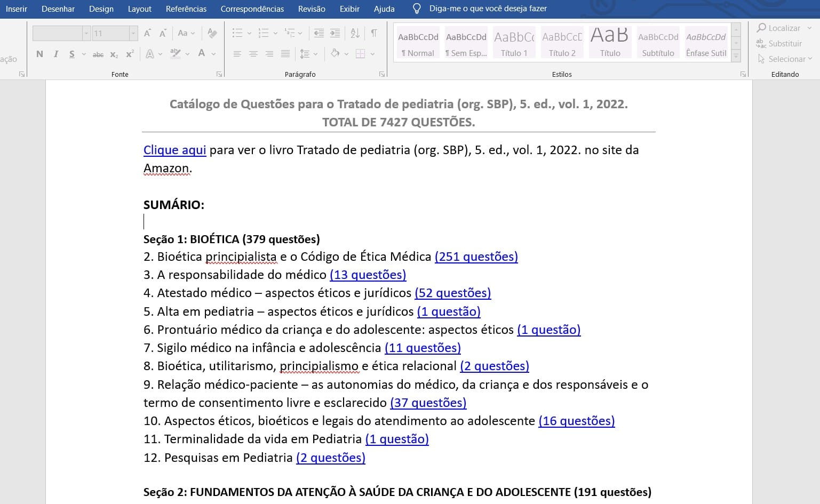Insert a bulleted list

click(x=237, y=33)
